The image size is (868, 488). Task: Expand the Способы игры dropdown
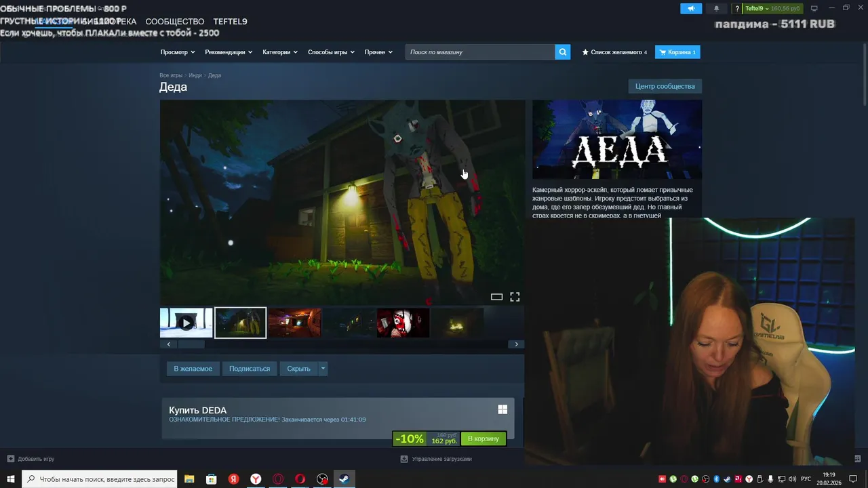click(331, 52)
